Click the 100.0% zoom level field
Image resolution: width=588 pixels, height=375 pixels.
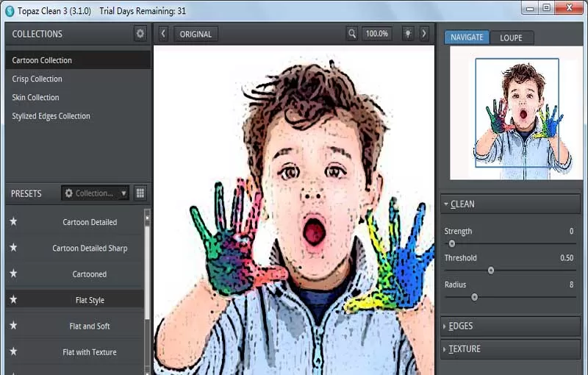[x=377, y=34]
